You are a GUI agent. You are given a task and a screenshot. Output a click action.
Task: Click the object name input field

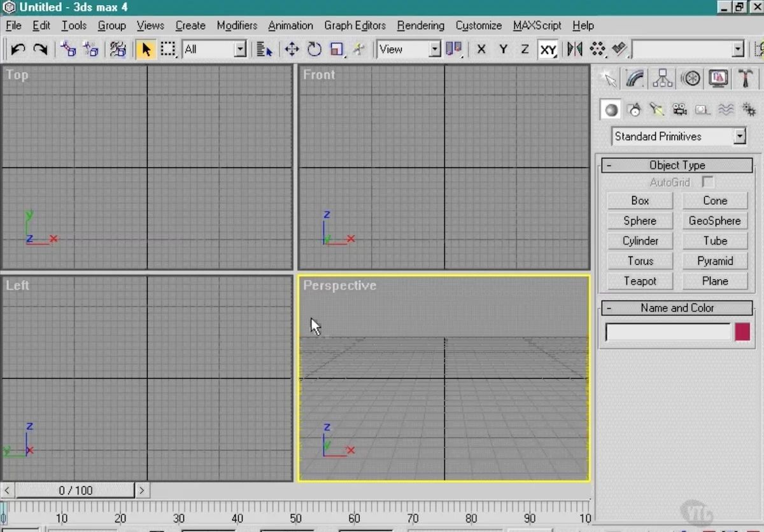point(667,332)
